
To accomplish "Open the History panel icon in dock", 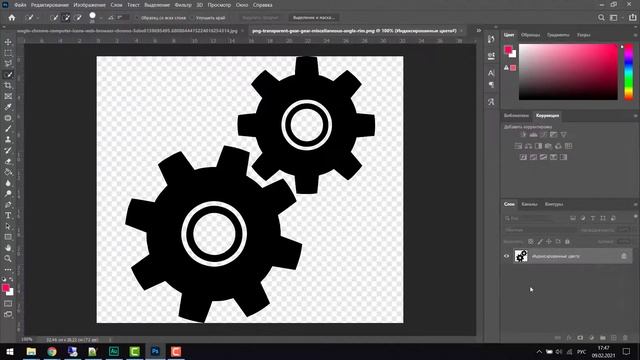I will coord(491,39).
